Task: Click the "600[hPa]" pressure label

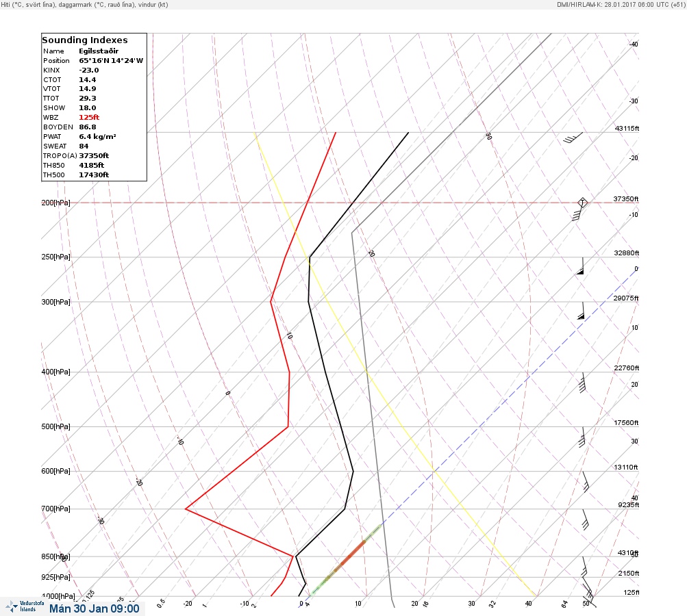Action: (x=55, y=471)
